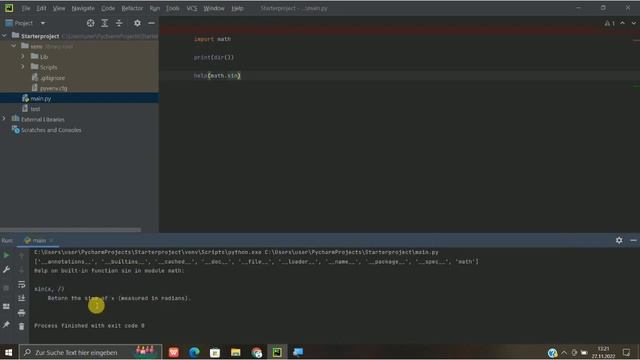Clear console output with trash icon
Screen dimensions: 640x360
[x=22, y=326]
